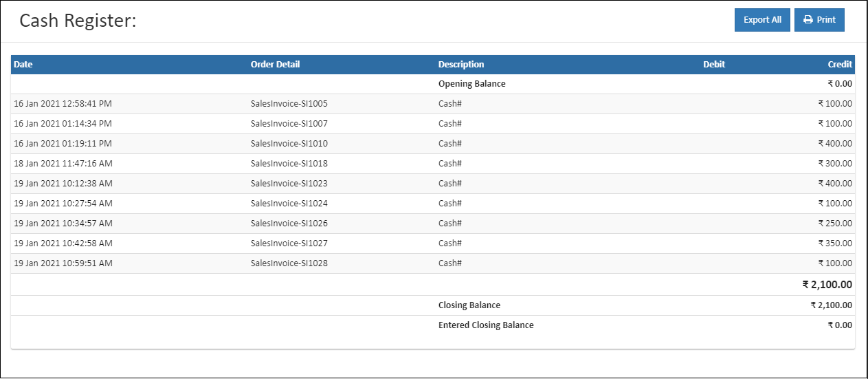Viewport: 868px width, 379px height.
Task: Select the Description column header
Action: pos(461,65)
